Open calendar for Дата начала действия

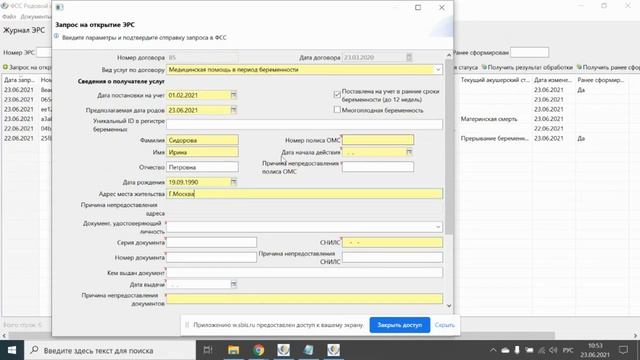[x=409, y=152]
